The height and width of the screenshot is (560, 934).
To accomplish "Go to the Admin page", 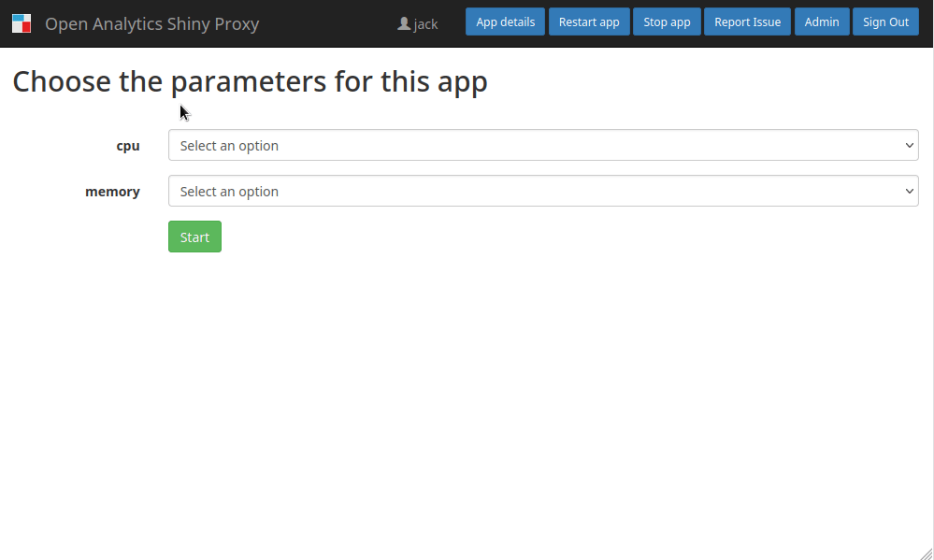I will [x=822, y=22].
